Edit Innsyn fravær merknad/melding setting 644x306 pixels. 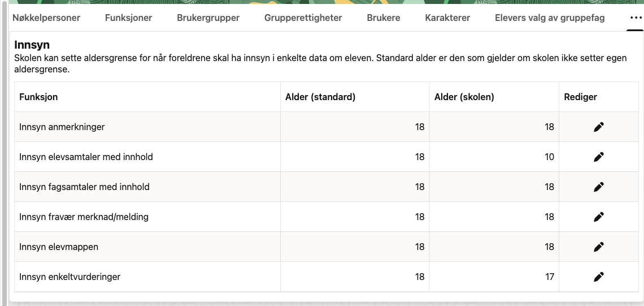599,217
